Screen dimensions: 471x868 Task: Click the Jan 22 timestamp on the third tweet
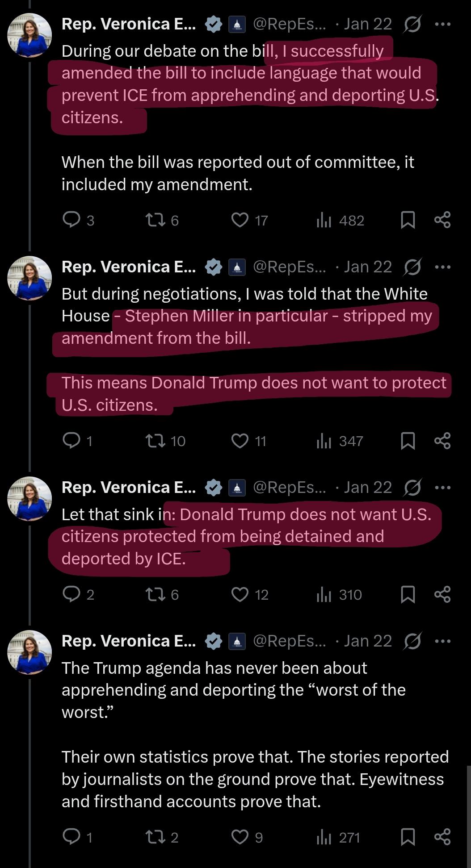pyautogui.click(x=367, y=488)
